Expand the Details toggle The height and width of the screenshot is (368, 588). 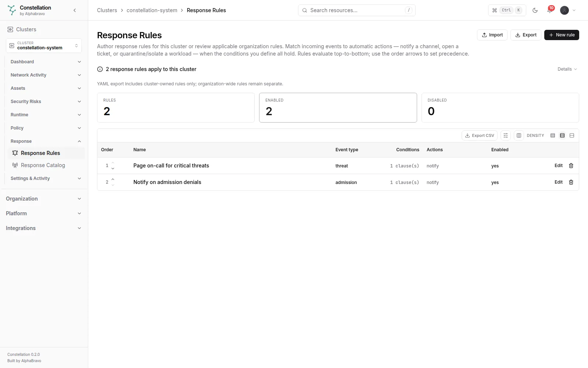pos(567,69)
